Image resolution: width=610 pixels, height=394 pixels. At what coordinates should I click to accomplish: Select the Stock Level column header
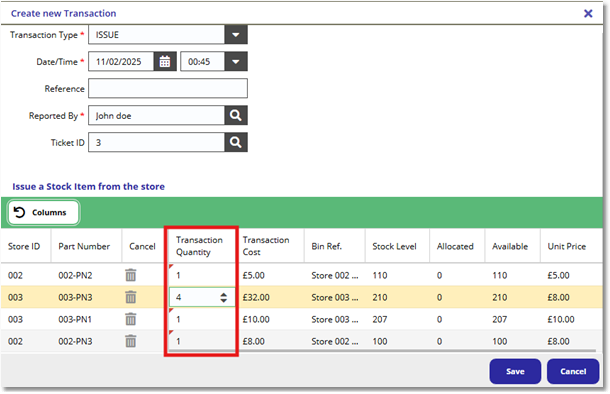tap(394, 246)
